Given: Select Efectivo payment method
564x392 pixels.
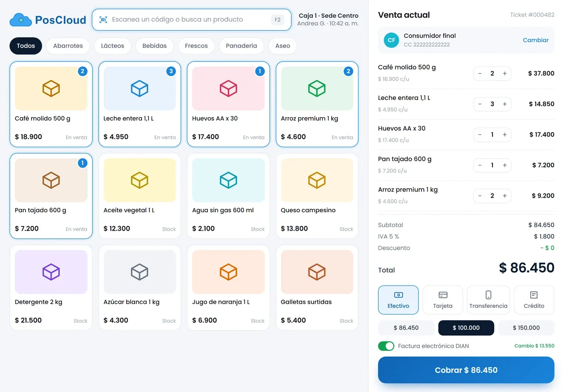Looking at the screenshot, I should click(x=398, y=300).
